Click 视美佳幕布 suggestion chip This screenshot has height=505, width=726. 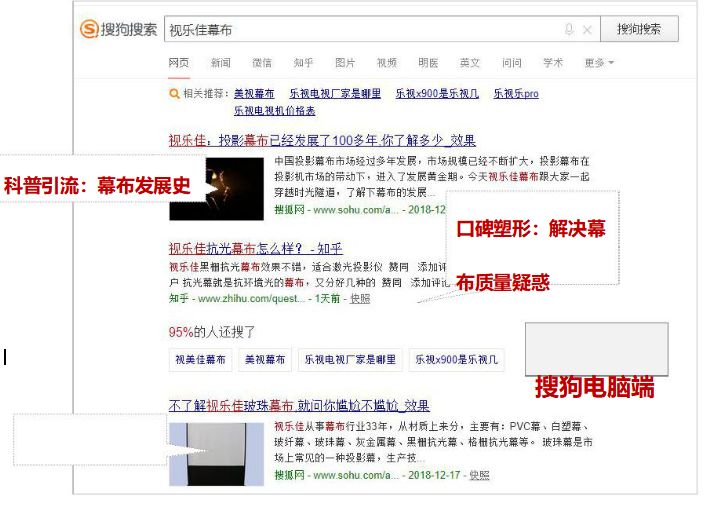[200, 360]
